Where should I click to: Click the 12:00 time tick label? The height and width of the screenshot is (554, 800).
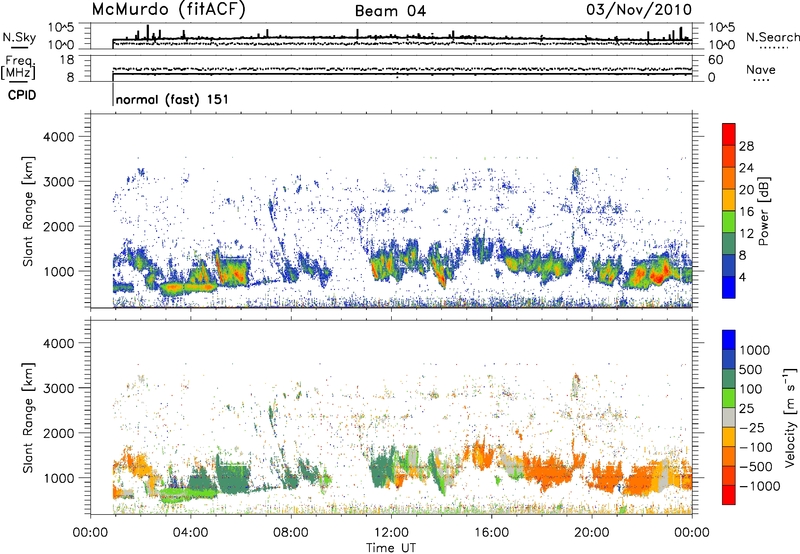391,533
